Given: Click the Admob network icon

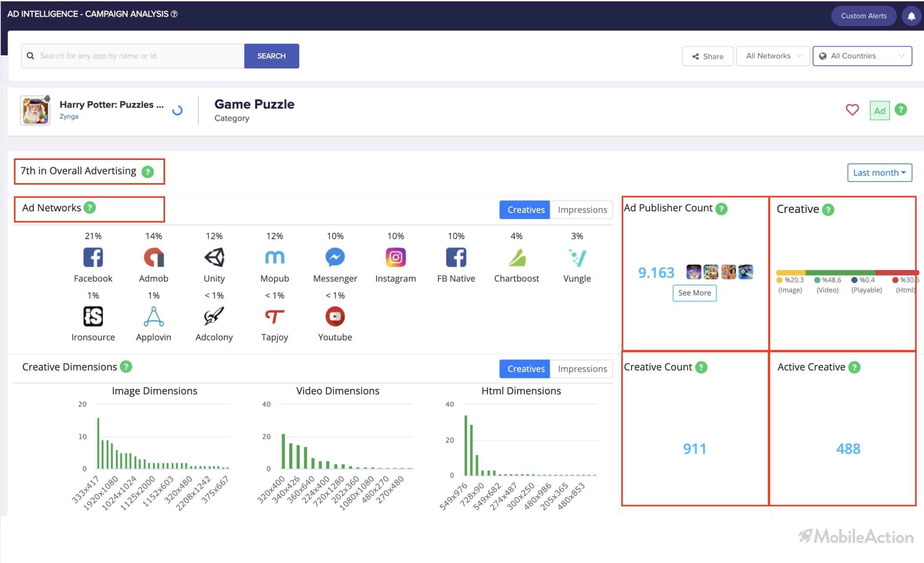Looking at the screenshot, I should click(x=154, y=257).
